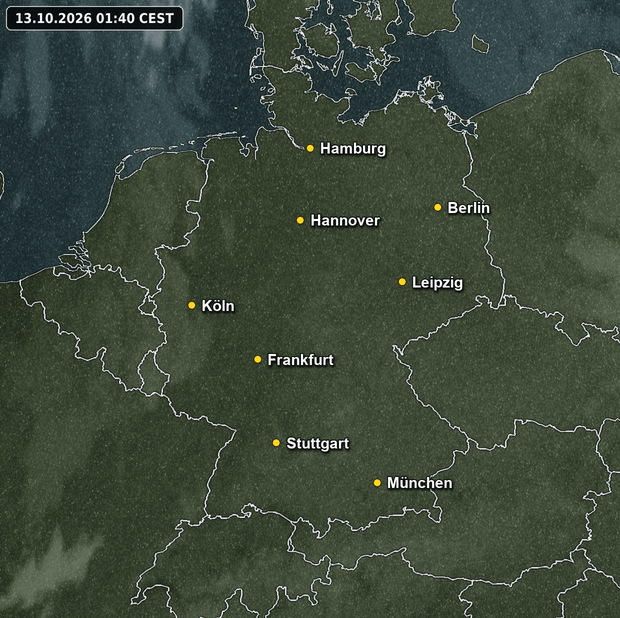
Task: Click the Leipzig city marker dot
Action: pyautogui.click(x=402, y=282)
